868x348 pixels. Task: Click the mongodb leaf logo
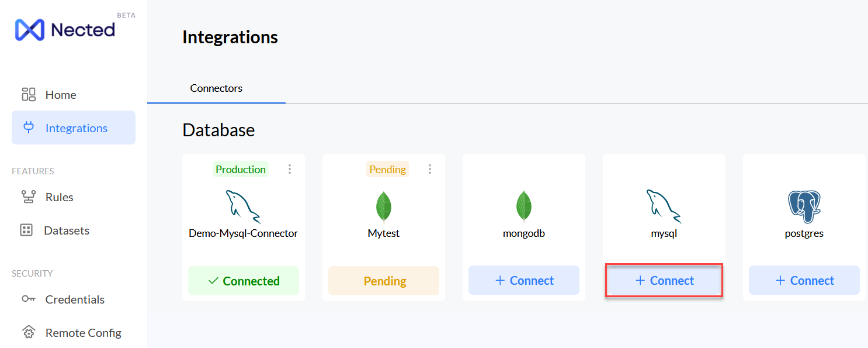click(524, 206)
